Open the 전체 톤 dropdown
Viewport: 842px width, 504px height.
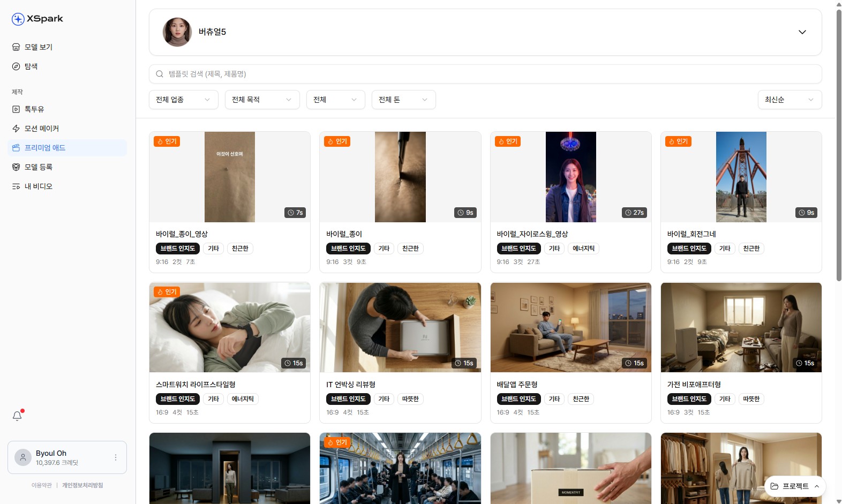[404, 100]
